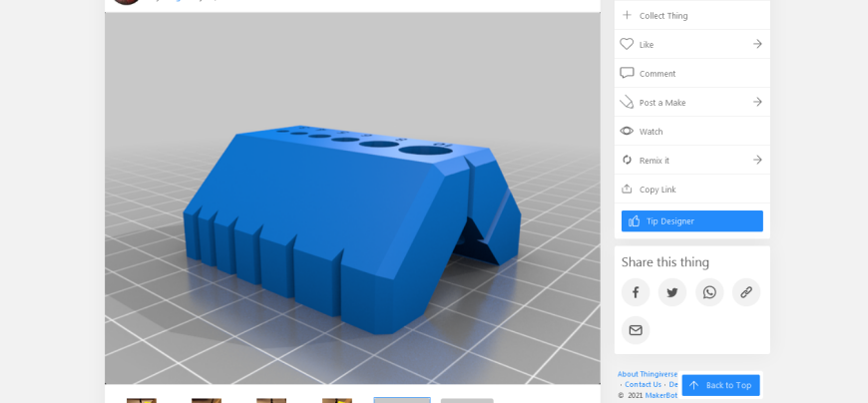Expand the Post a Make arrow
This screenshot has height=403, width=868.
757,102
